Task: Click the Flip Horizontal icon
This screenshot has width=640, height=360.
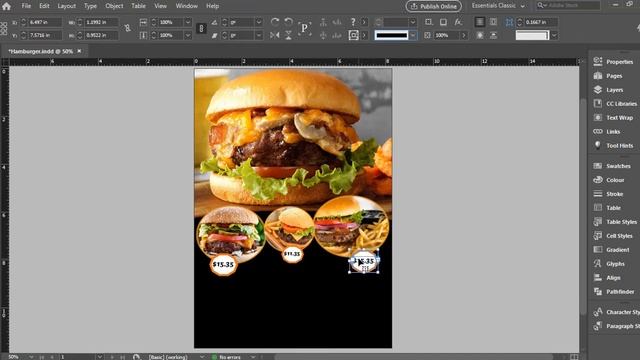Action: 275,35
